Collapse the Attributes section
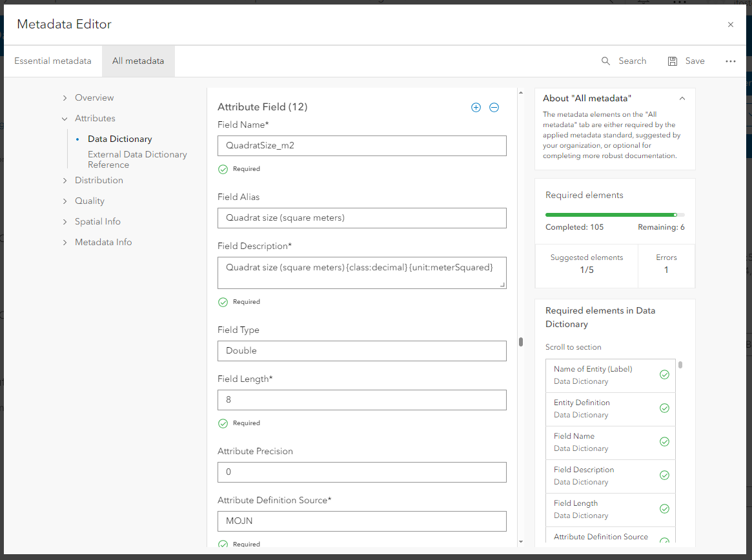 65,119
